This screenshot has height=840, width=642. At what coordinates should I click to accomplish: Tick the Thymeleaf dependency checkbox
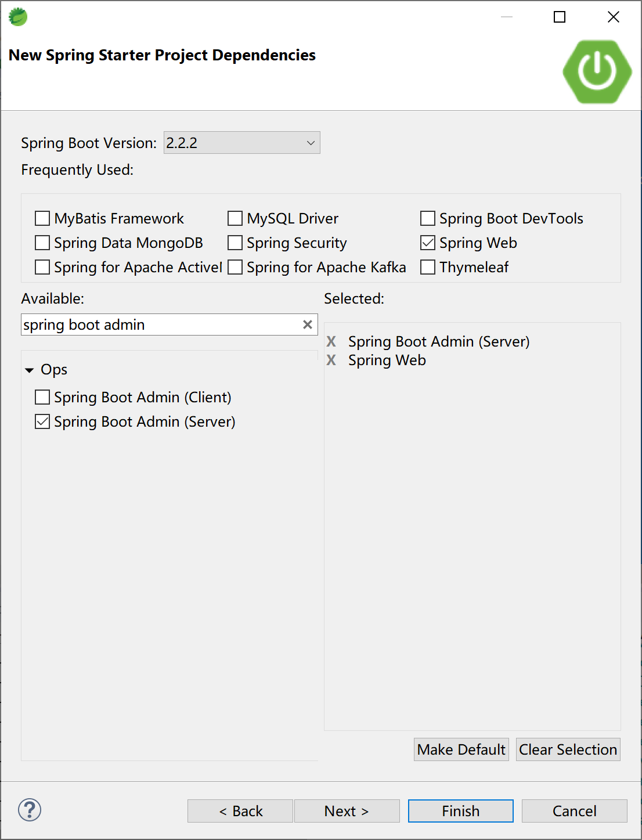pos(428,267)
